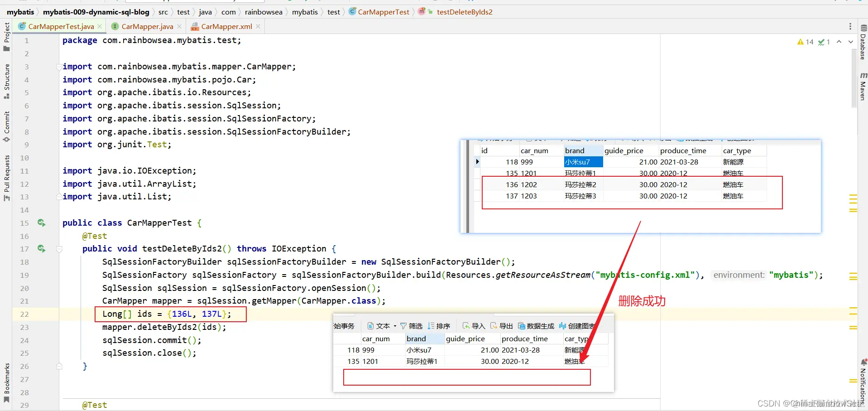
Task: Click the mybatis root breadcrumb
Action: [x=20, y=12]
